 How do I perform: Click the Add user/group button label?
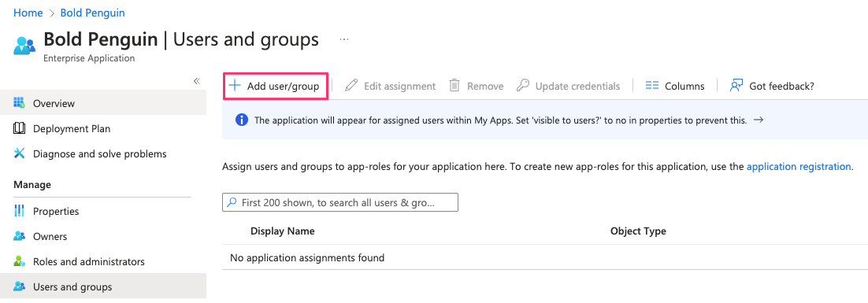click(283, 87)
